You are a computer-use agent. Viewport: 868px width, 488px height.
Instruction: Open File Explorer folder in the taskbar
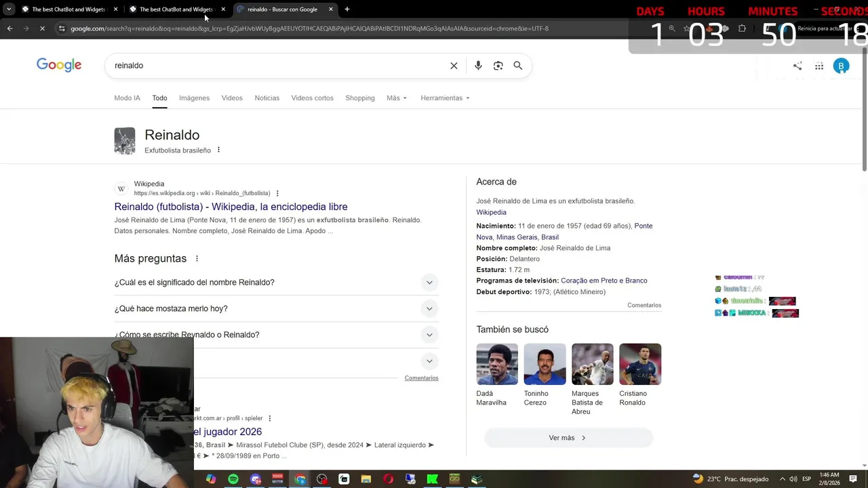point(366,479)
